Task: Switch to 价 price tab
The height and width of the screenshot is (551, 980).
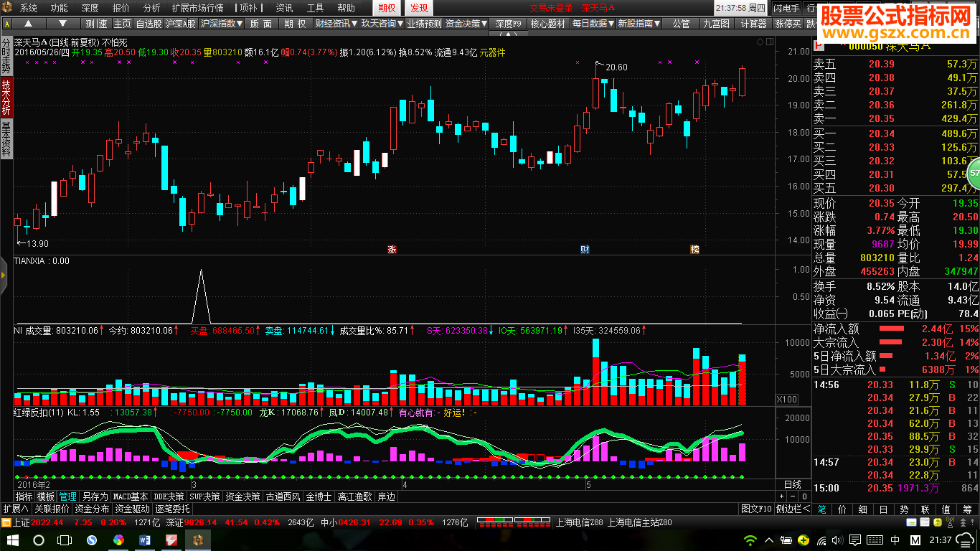Action: point(842,509)
